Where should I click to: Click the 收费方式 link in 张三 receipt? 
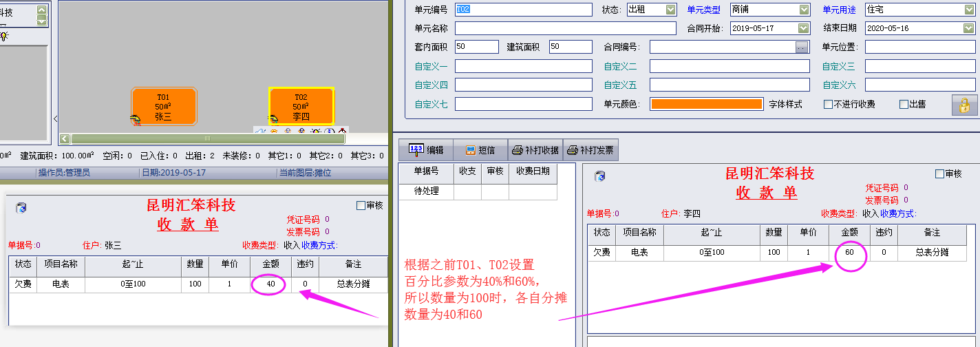tap(319, 245)
